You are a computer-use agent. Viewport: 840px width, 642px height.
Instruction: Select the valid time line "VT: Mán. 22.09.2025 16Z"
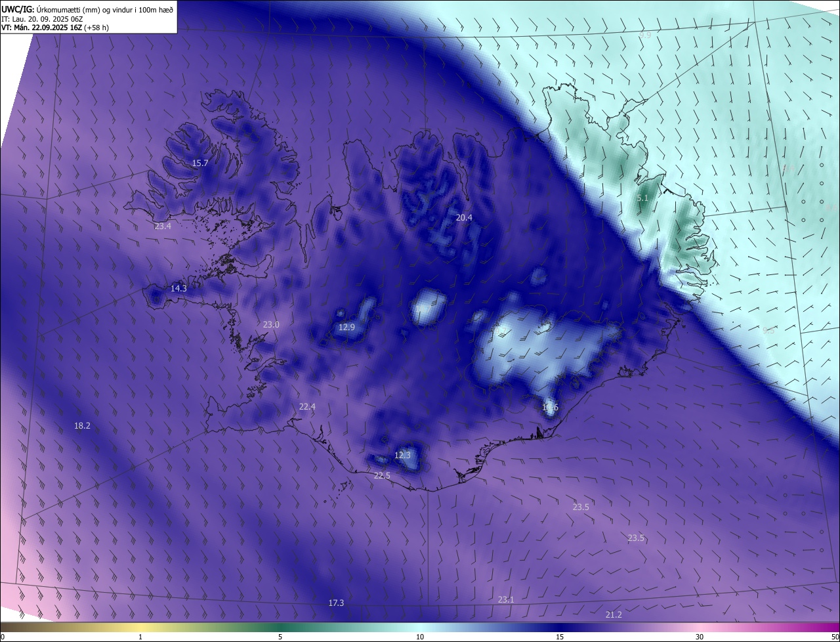coord(43,27)
